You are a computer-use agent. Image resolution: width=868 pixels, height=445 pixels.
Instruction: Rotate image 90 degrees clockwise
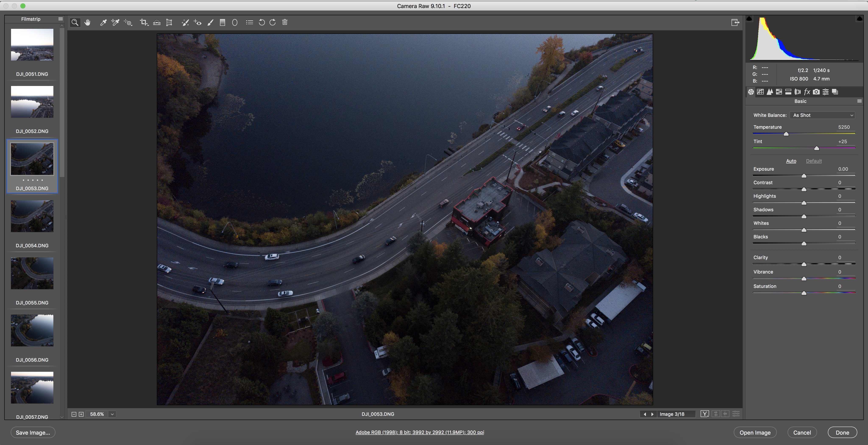click(273, 22)
